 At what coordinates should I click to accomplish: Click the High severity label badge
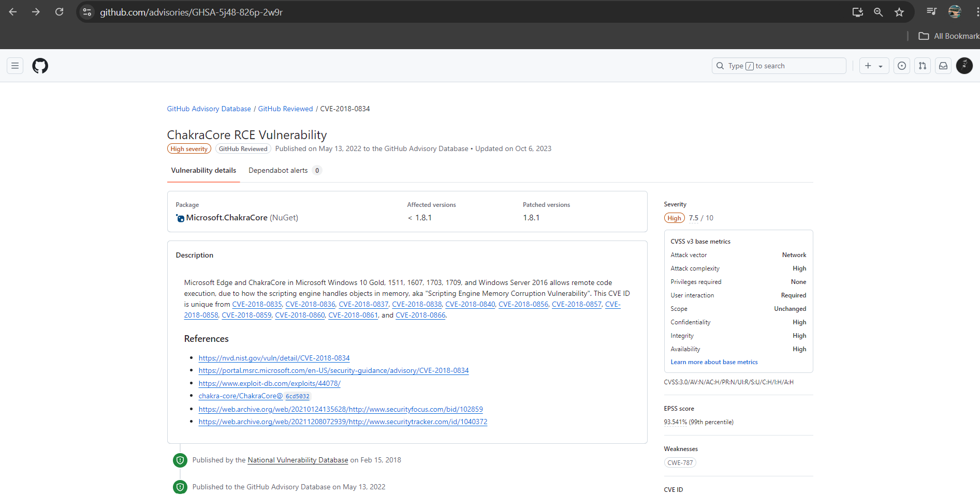pyautogui.click(x=189, y=149)
